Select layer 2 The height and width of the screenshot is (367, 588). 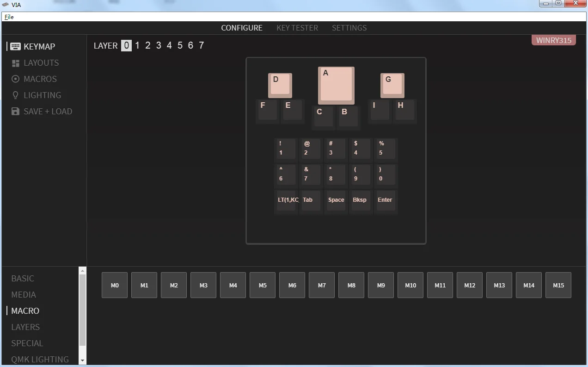148,45
